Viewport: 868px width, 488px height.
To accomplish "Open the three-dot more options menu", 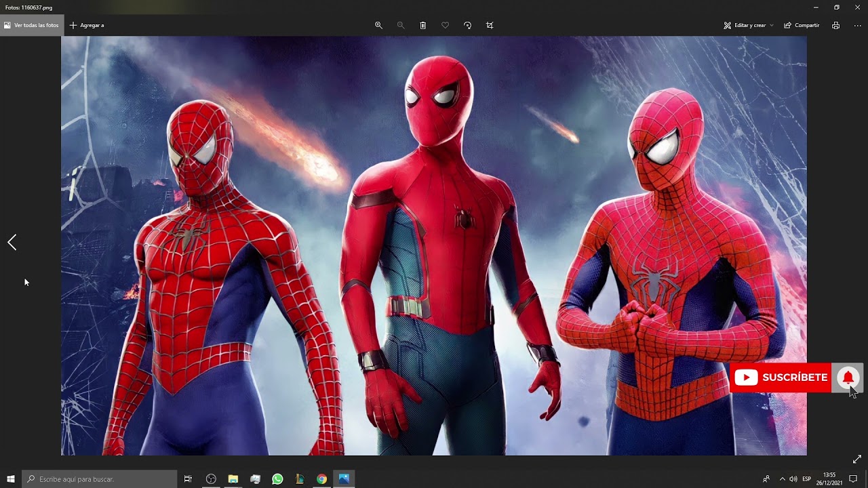I will [x=857, y=25].
